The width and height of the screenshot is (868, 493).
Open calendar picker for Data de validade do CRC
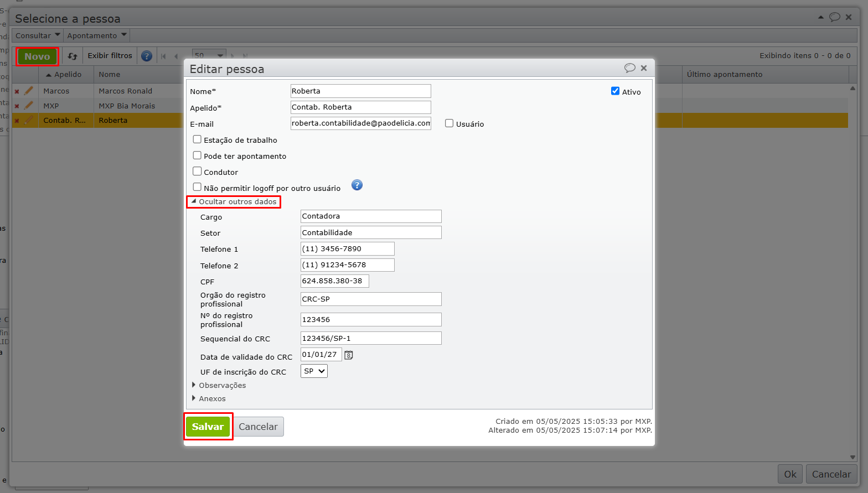pos(349,355)
